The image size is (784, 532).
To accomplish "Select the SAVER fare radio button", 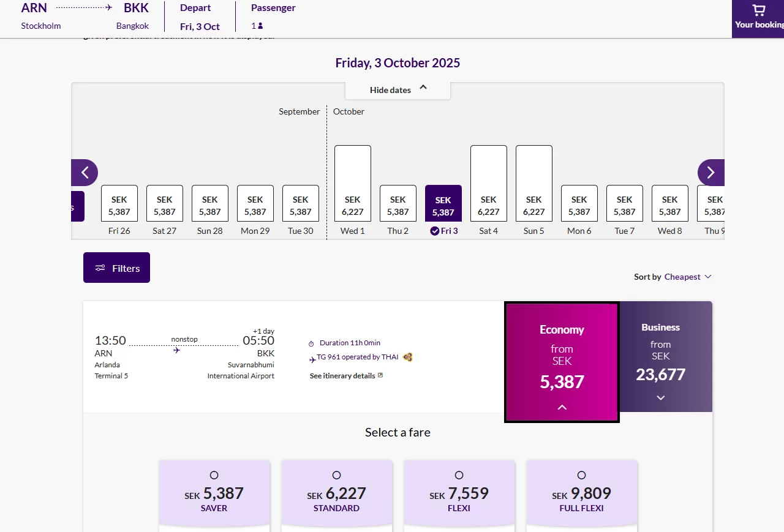I will [x=214, y=475].
